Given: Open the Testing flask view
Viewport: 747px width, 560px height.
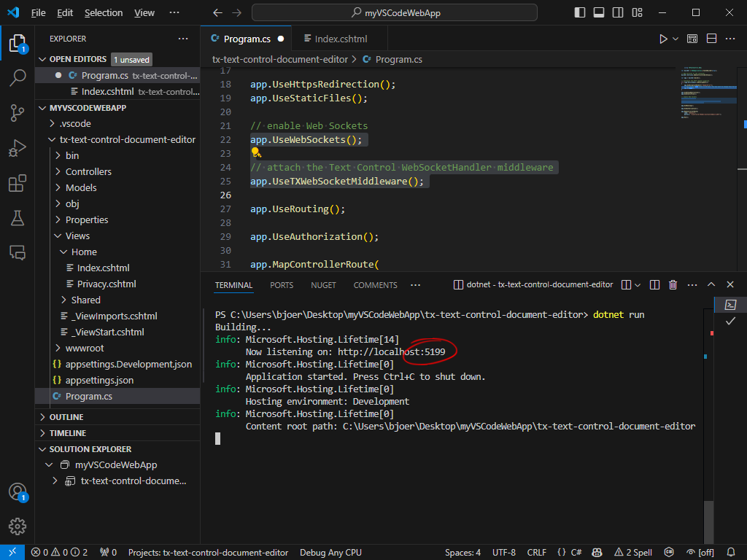Looking at the screenshot, I should pos(18,218).
